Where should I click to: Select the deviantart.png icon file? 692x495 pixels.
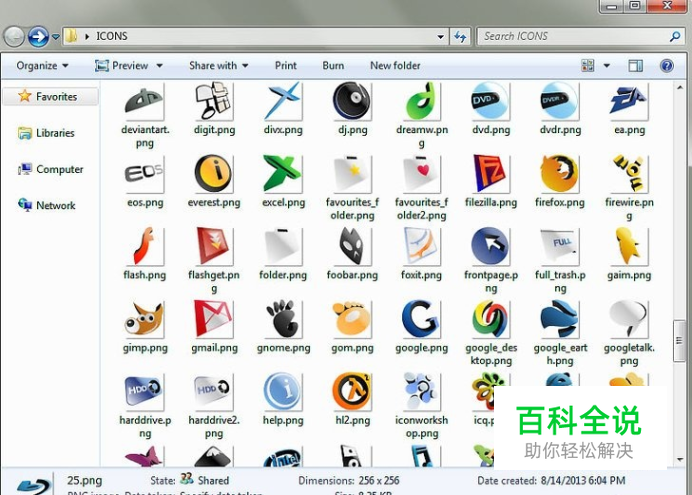pyautogui.click(x=145, y=116)
